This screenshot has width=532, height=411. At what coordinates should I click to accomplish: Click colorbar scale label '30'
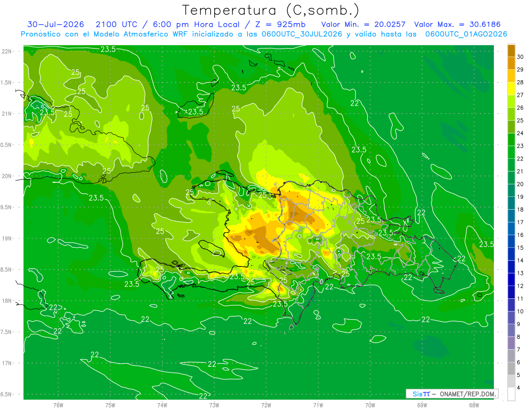click(520, 57)
